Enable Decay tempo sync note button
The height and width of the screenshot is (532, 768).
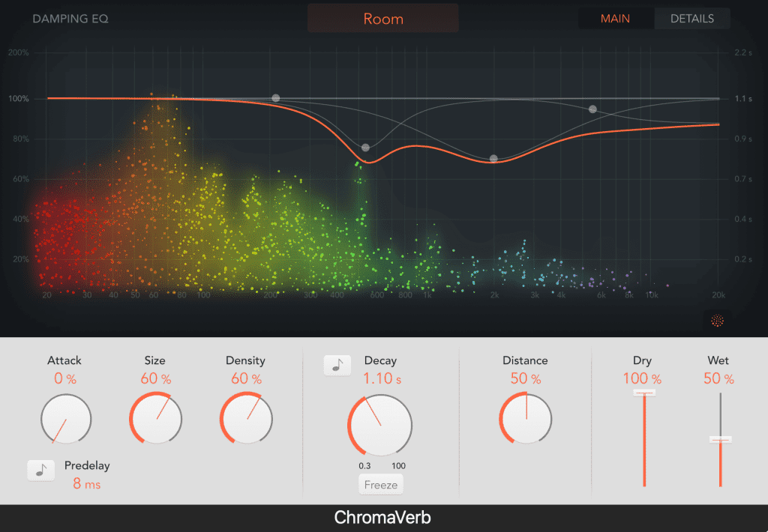[337, 365]
